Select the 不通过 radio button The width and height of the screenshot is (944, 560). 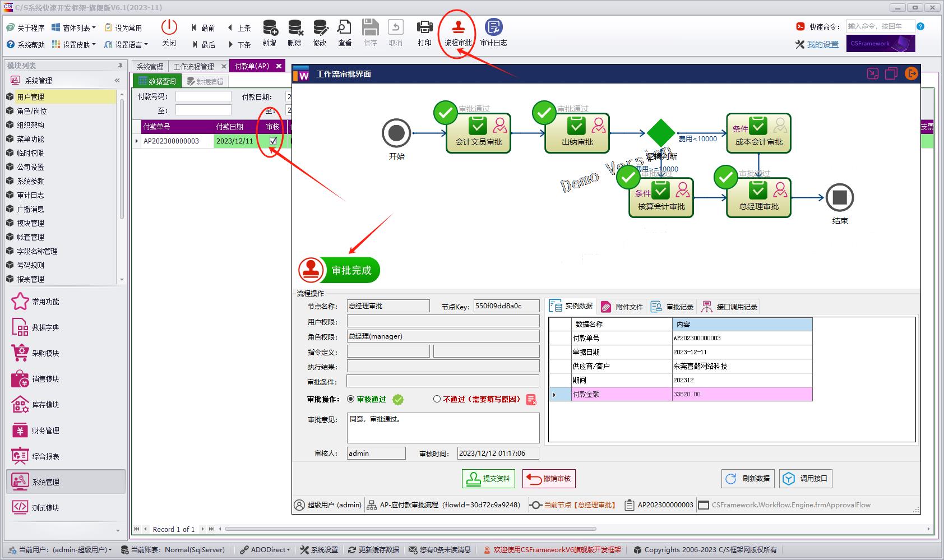pyautogui.click(x=437, y=399)
